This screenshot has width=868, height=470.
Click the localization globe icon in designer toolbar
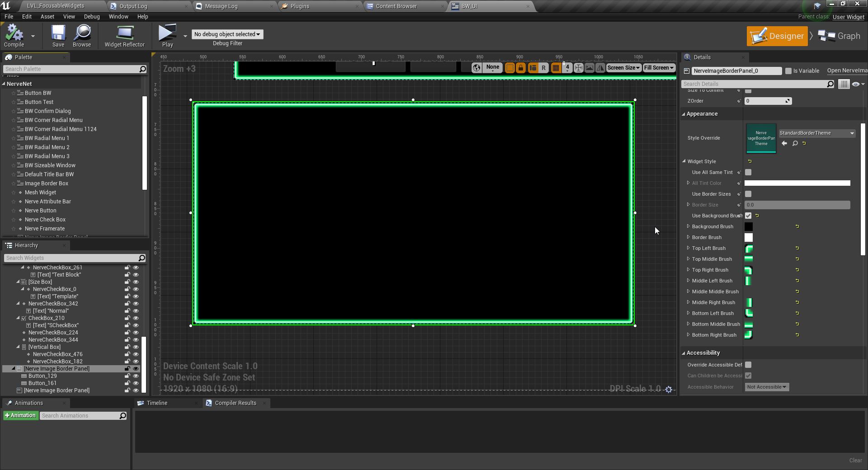pos(476,68)
